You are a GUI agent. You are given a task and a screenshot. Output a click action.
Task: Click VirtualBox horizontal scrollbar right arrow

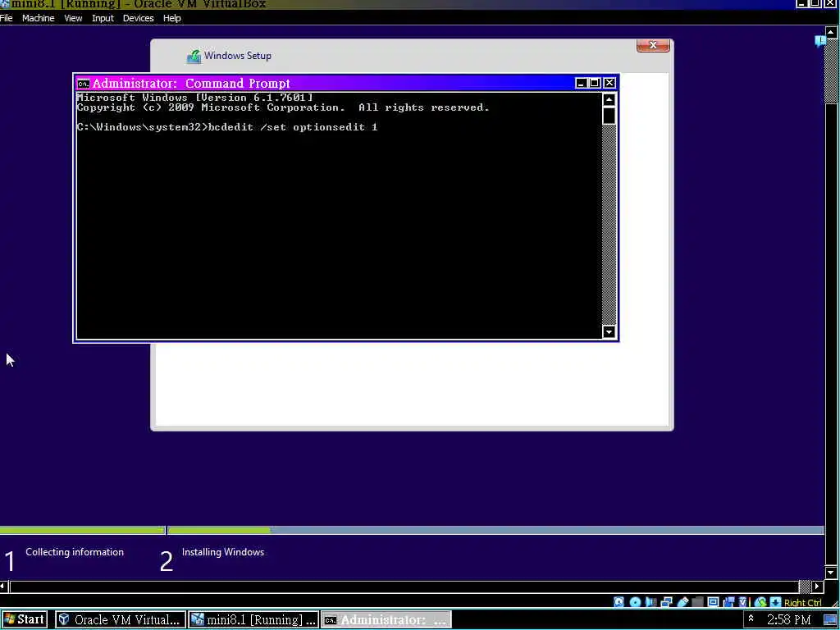818,586
